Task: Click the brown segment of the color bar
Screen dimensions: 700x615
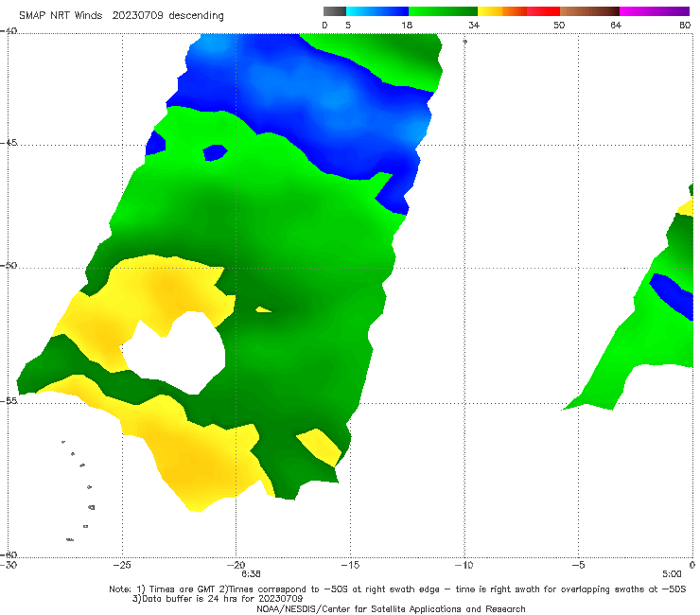Action: click(589, 11)
